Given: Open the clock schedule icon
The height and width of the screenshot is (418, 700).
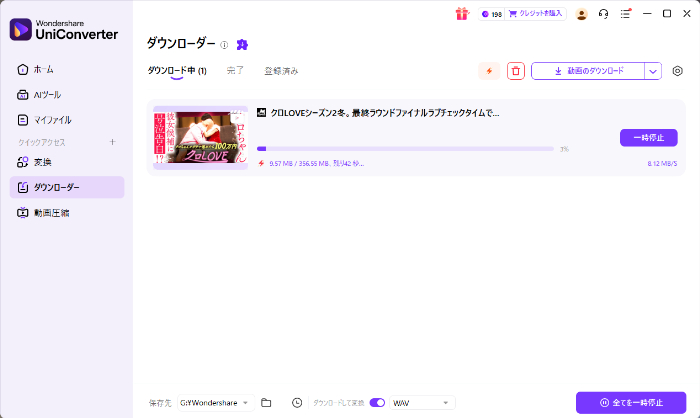Looking at the screenshot, I should tap(297, 403).
